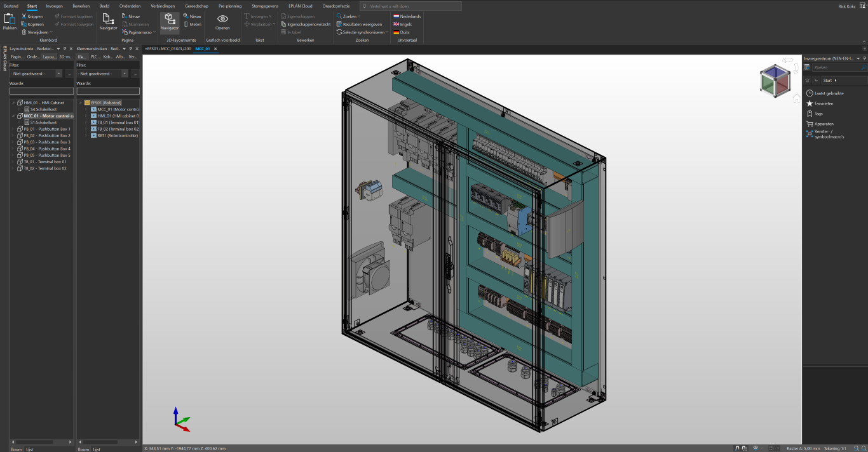Screen dimensions: 868x452
Task: Click the Meten tool icon
Action: (x=186, y=23)
